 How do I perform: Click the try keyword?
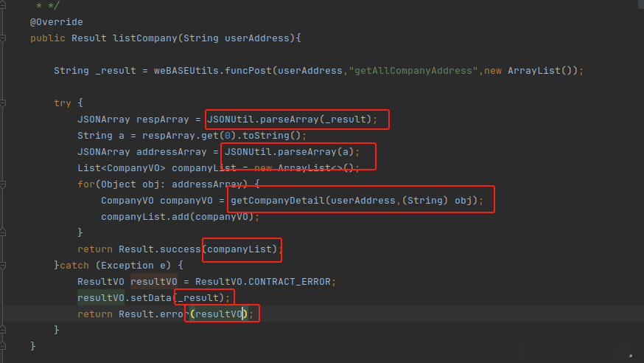coord(63,103)
